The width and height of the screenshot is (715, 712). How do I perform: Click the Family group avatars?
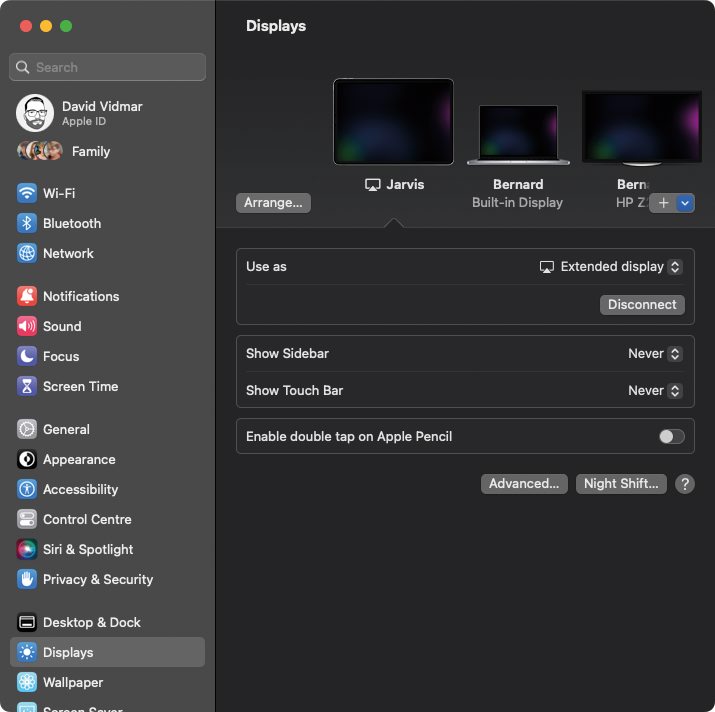(x=40, y=151)
